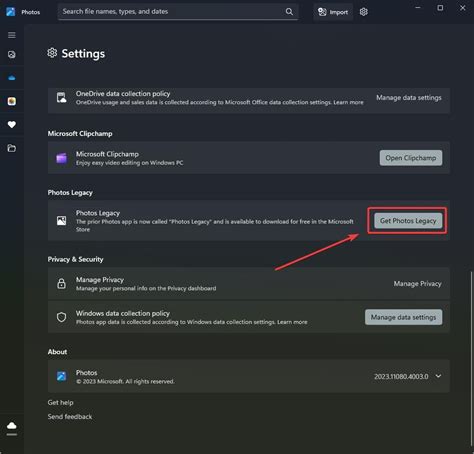Image resolution: width=474 pixels, height=454 pixels.
Task: Click Manage data settings link for OneDrive policy
Action: (409, 98)
